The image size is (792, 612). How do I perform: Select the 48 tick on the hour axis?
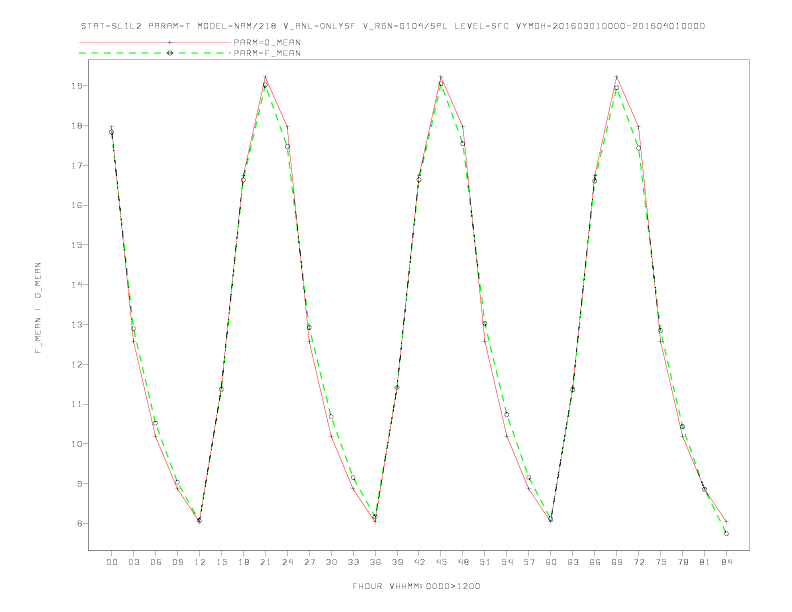[463, 562]
